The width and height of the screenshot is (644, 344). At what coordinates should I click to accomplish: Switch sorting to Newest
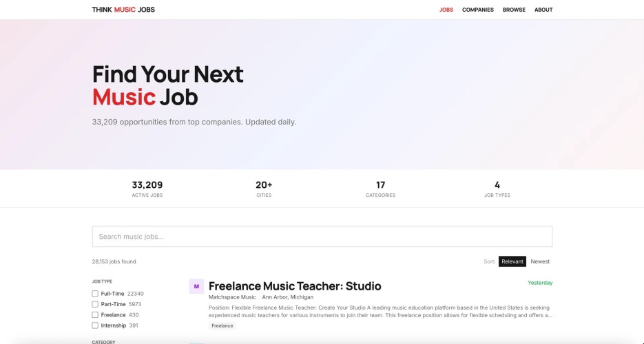[540, 261]
